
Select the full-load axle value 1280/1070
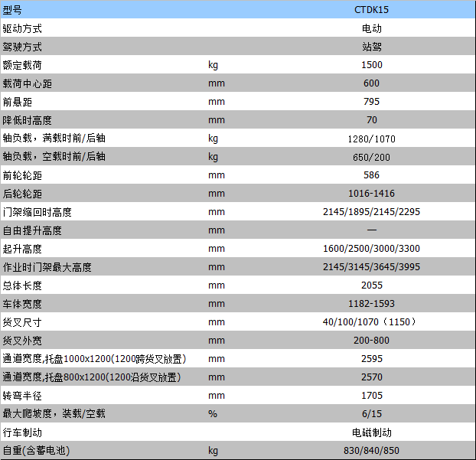tap(371, 139)
